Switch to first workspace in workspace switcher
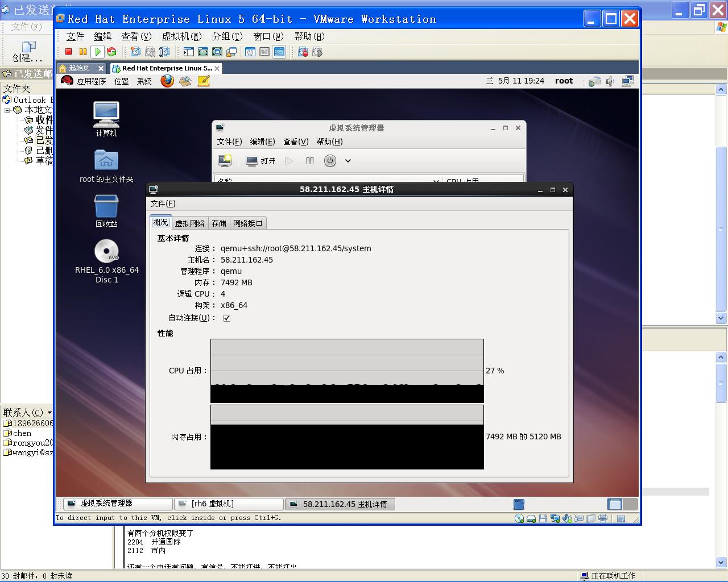 (615, 504)
